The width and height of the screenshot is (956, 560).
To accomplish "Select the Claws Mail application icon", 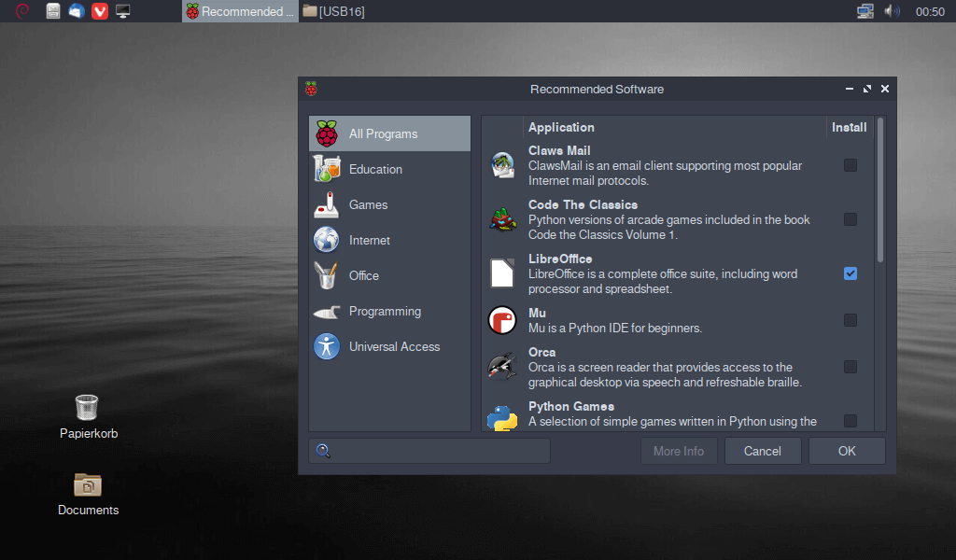I will (502, 165).
